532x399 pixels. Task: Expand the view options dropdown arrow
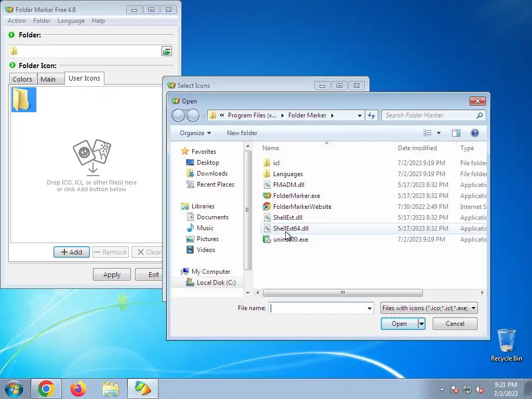pyautogui.click(x=438, y=133)
